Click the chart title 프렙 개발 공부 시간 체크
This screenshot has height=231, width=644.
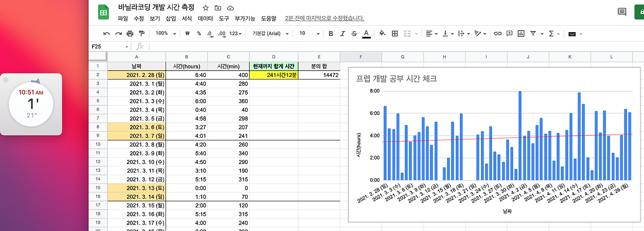point(396,79)
